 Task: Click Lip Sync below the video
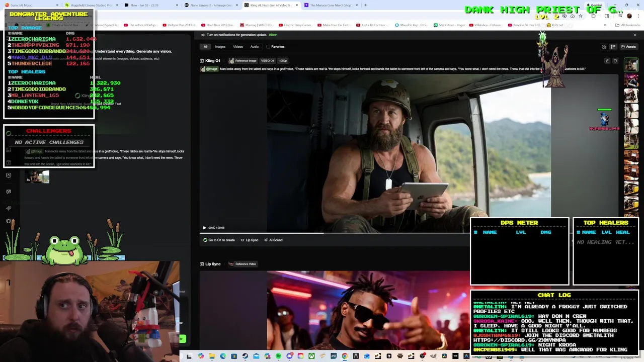click(250, 240)
